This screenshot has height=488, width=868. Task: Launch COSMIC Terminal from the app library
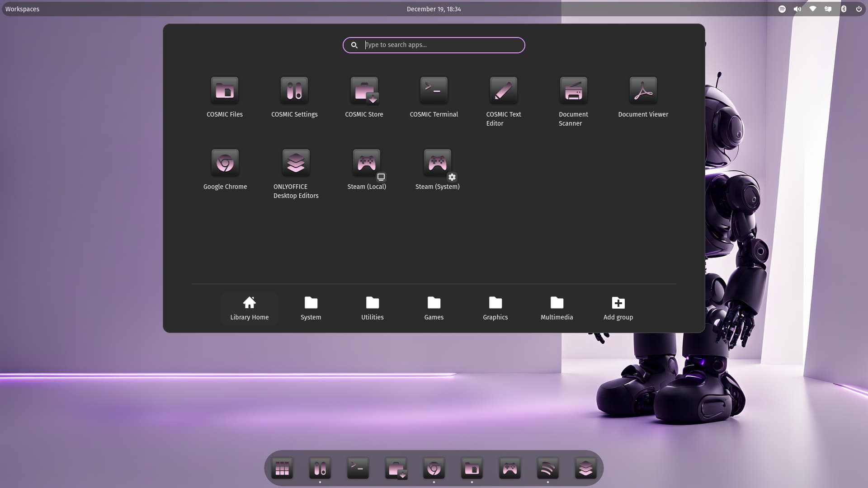pyautogui.click(x=434, y=97)
